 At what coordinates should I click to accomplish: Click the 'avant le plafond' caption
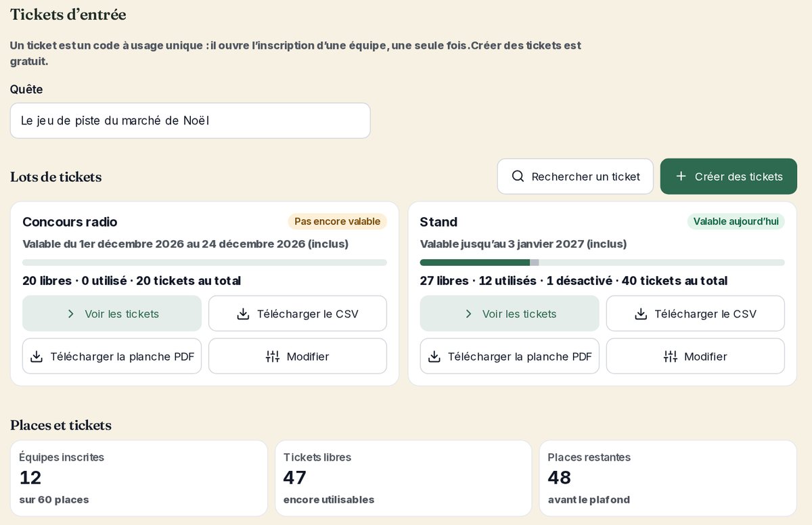589,500
